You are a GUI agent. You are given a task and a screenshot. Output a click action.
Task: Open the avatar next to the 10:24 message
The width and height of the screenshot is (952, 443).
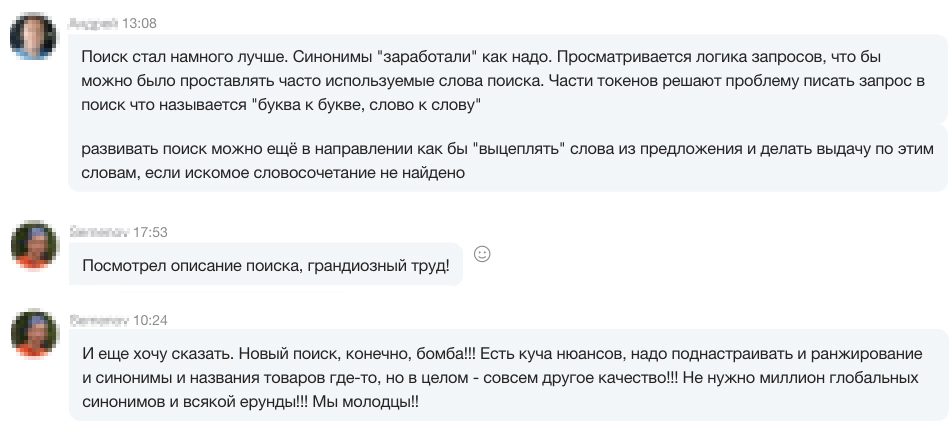pos(34,333)
